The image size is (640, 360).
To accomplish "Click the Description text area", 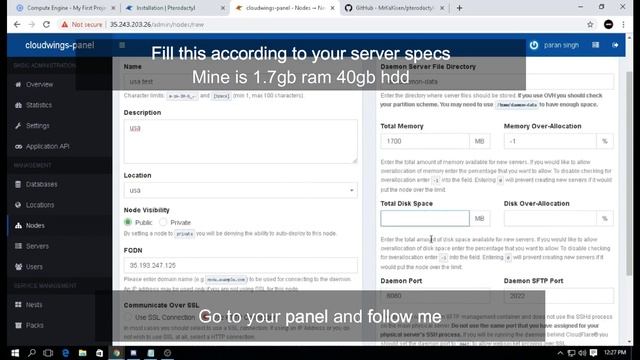I will (x=240, y=141).
